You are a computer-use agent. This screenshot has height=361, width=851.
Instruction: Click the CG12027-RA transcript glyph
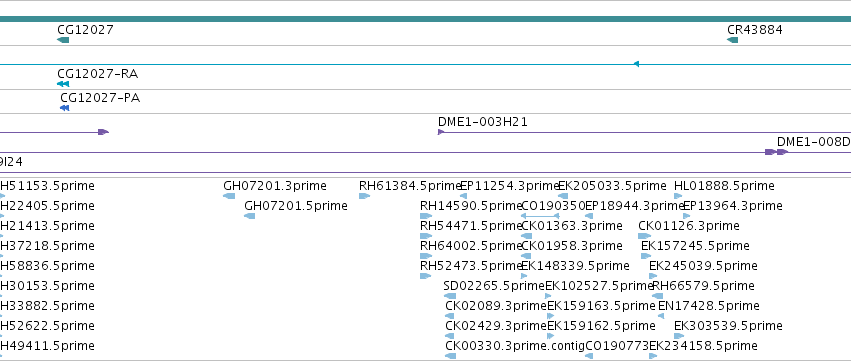click(63, 84)
